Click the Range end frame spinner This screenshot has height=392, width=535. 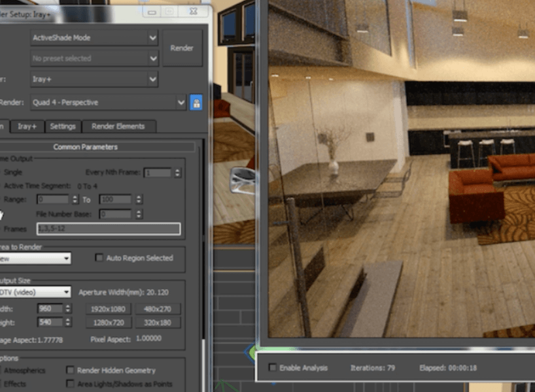[139, 199]
